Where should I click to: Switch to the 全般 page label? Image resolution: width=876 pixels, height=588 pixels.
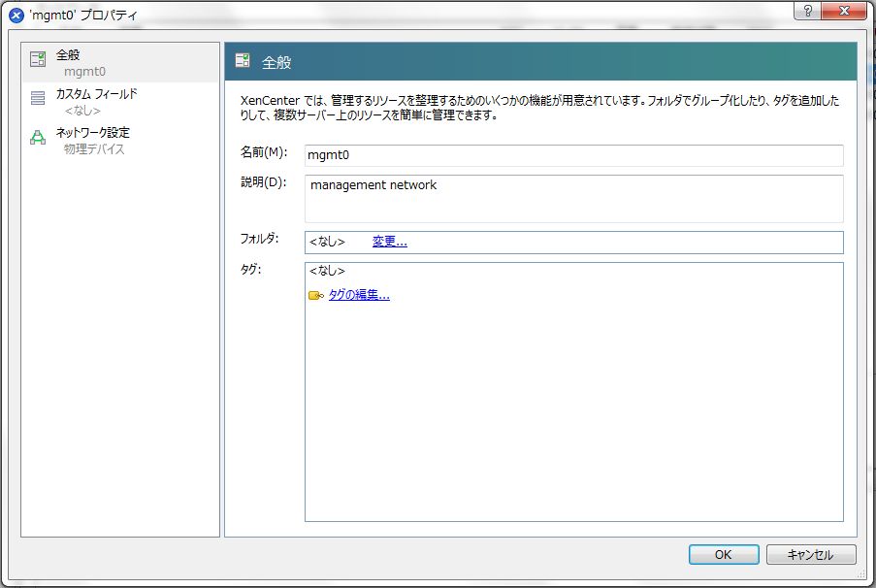[67, 55]
